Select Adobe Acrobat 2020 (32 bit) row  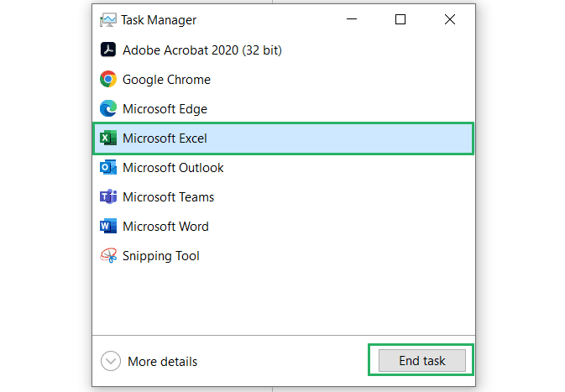284,50
